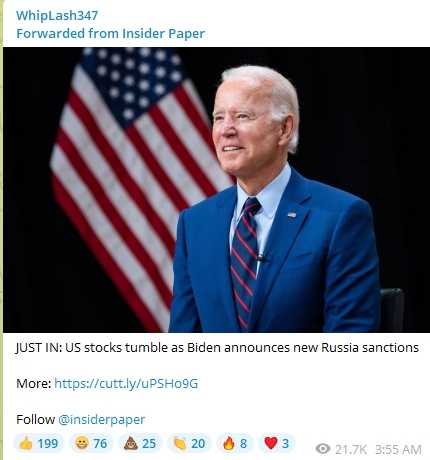Click the poop emoji reaction
This screenshot has height=460, width=430.
tap(140, 443)
